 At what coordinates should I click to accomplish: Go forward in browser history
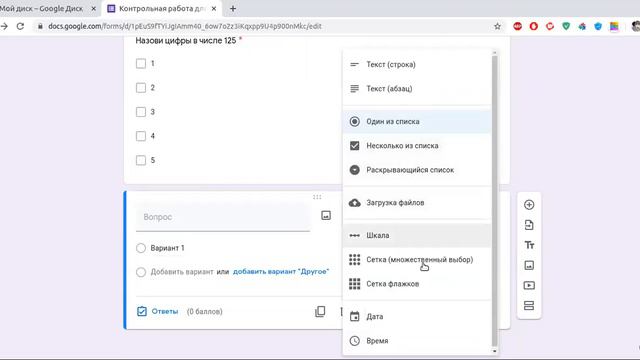click(x=4, y=26)
